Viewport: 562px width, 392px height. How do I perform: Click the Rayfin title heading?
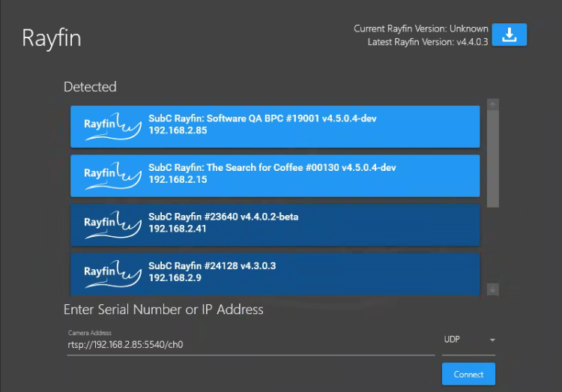51,37
